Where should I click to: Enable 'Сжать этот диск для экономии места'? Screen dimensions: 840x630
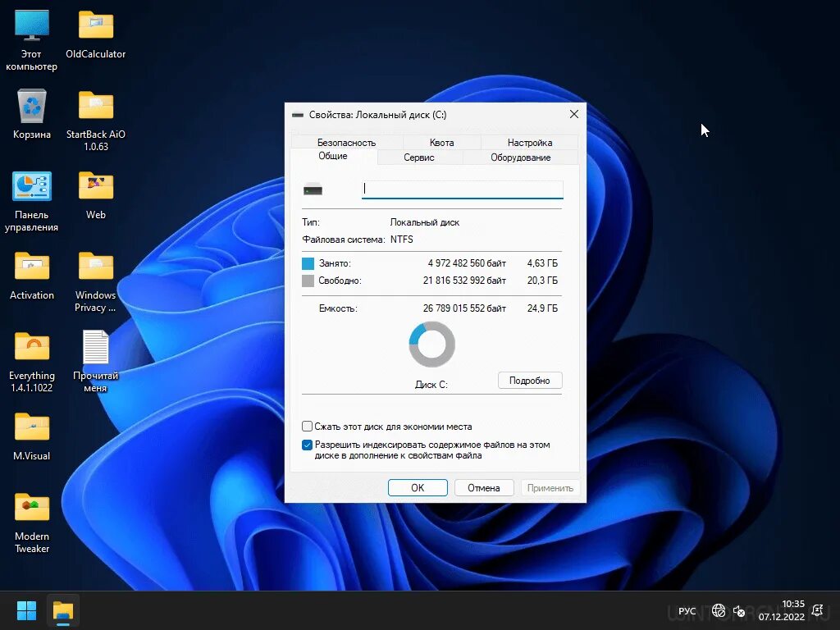(x=307, y=427)
